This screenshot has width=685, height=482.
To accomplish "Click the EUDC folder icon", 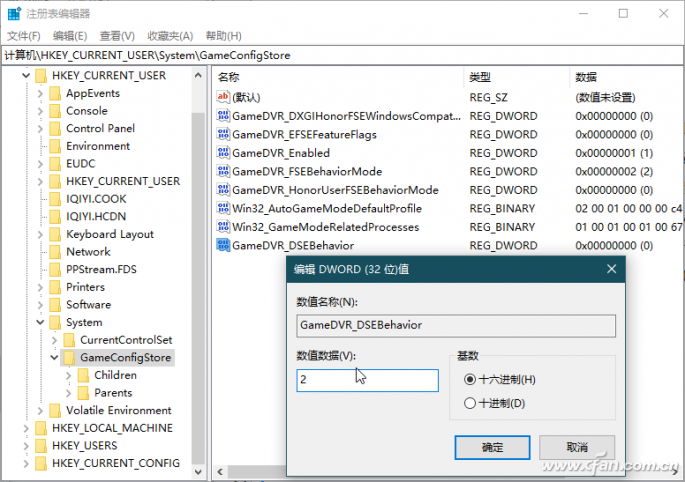I will tap(55, 163).
